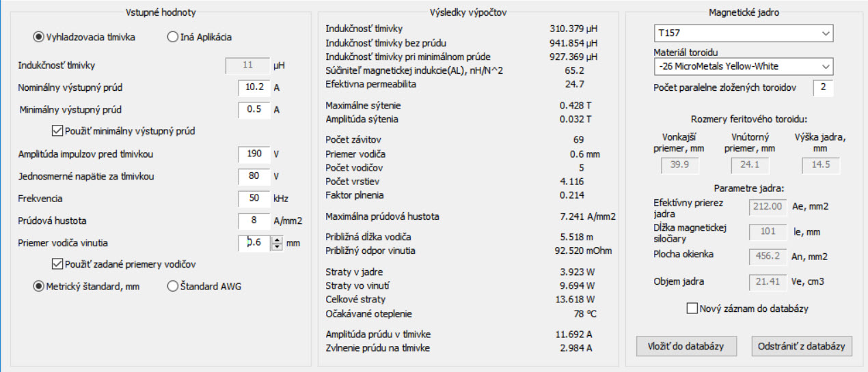Click the Amplitúda impulzov pred tlmivkou field
The height and width of the screenshot is (372, 868).
254,154
